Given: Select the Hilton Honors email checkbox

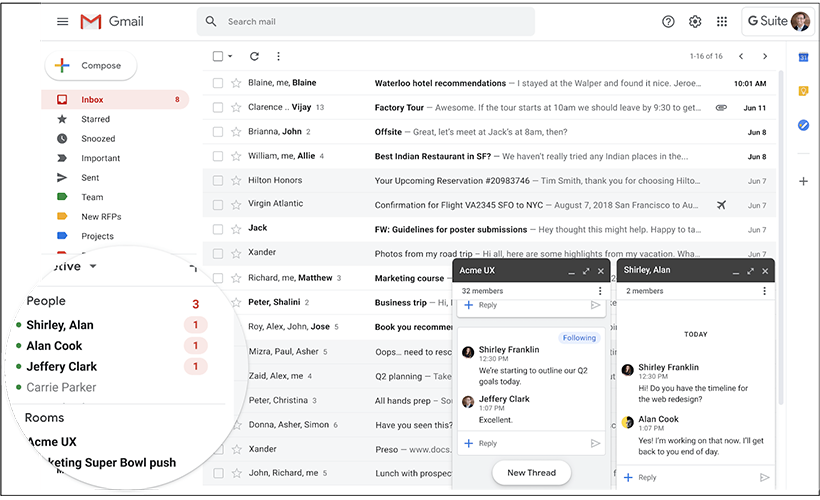Looking at the screenshot, I should (218, 180).
